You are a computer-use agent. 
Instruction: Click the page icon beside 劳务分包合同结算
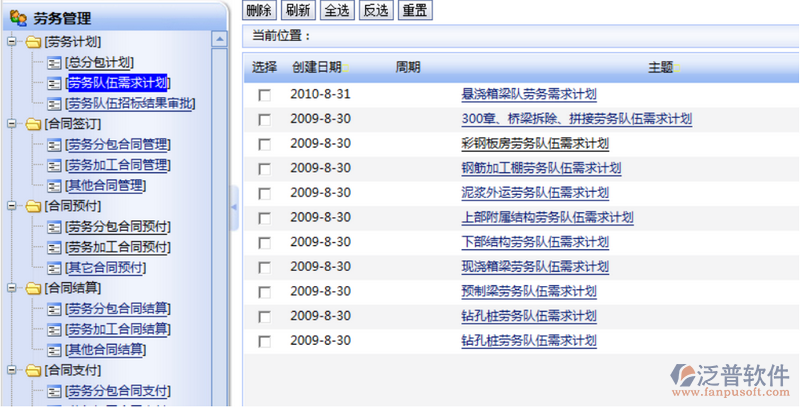(x=54, y=310)
